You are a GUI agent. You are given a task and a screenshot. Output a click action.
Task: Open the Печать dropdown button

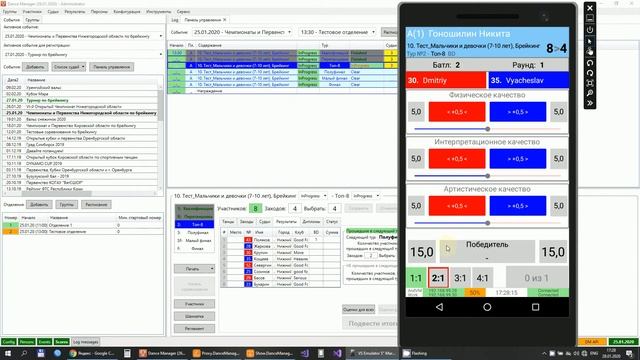tap(194, 269)
